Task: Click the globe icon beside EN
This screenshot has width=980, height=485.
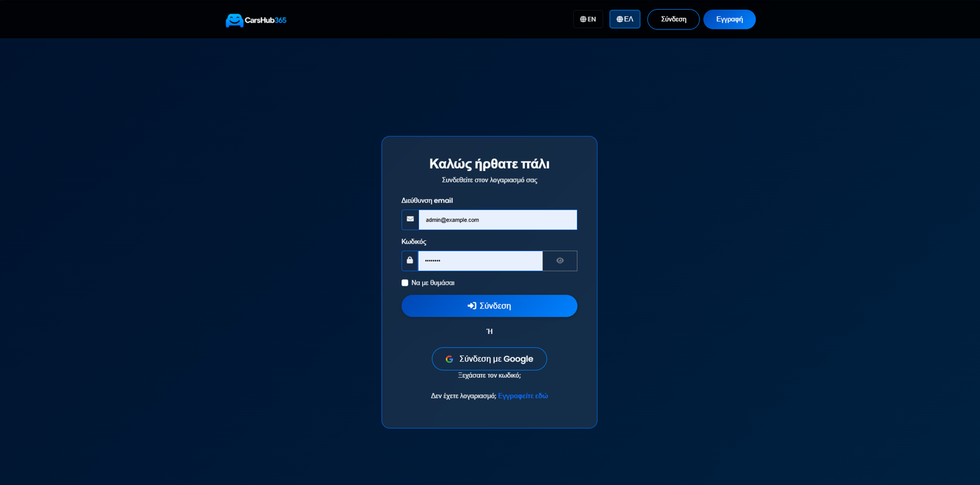Action: coord(583,20)
